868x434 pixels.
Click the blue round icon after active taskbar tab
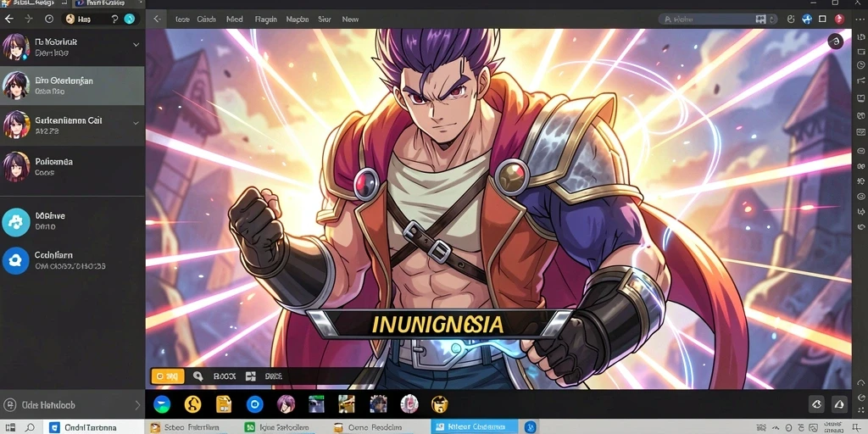[530, 427]
